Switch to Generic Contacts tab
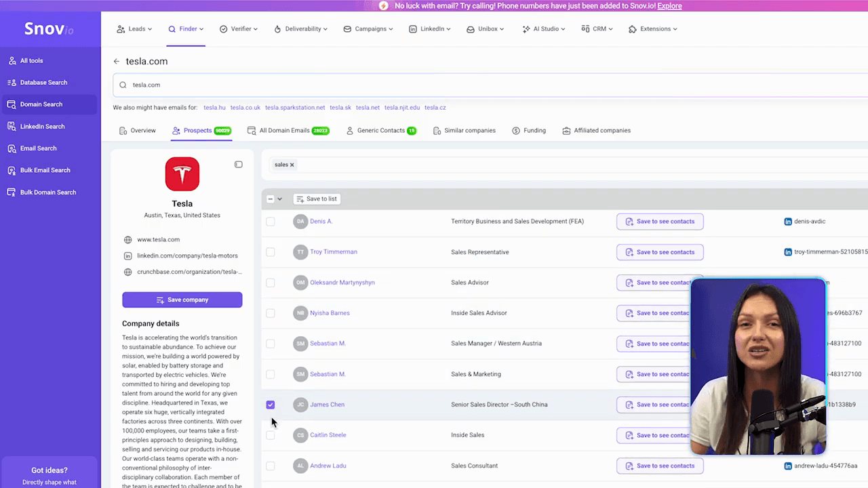The image size is (868, 488). tap(381, 131)
